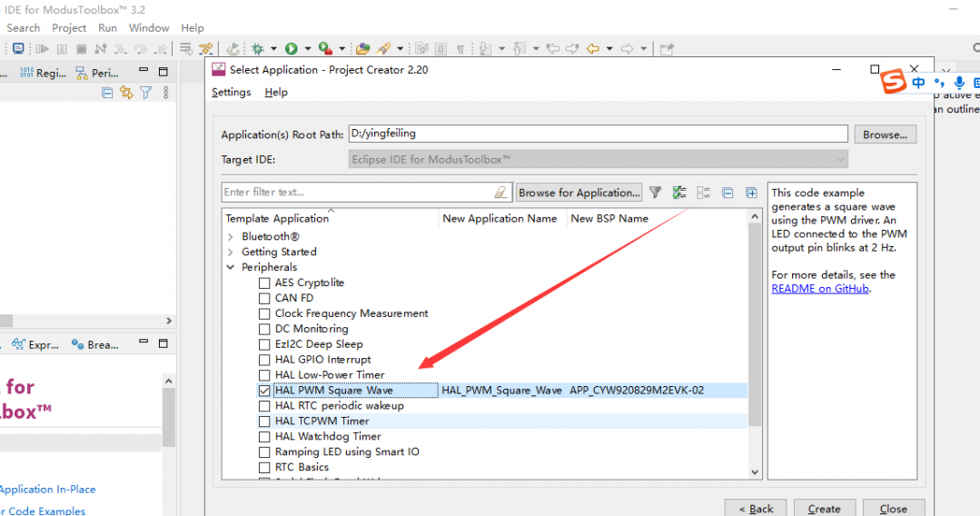Viewport: 980px width, 516px height.
Task: Open the Eclipse Search menu
Action: click(x=23, y=28)
